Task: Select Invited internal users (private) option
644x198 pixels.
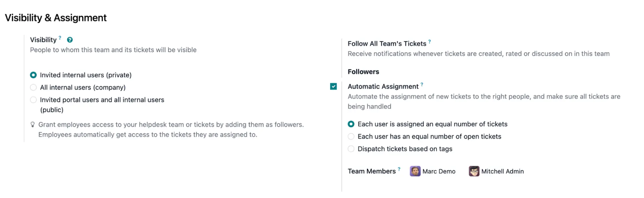Action: pyautogui.click(x=33, y=75)
